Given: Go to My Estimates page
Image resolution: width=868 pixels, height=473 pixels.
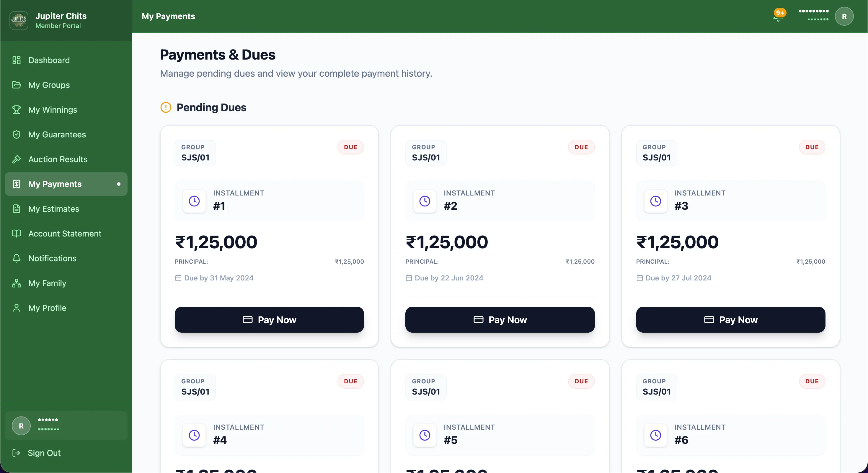Looking at the screenshot, I should (x=53, y=209).
